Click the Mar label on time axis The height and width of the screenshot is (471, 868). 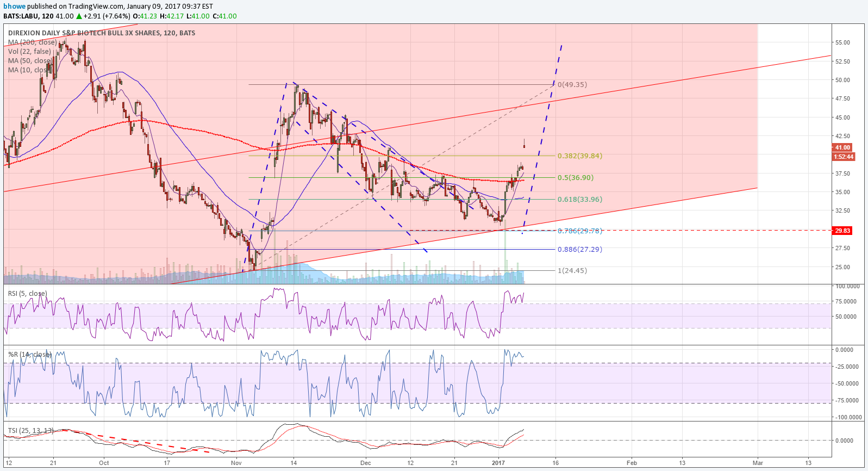[x=758, y=463]
